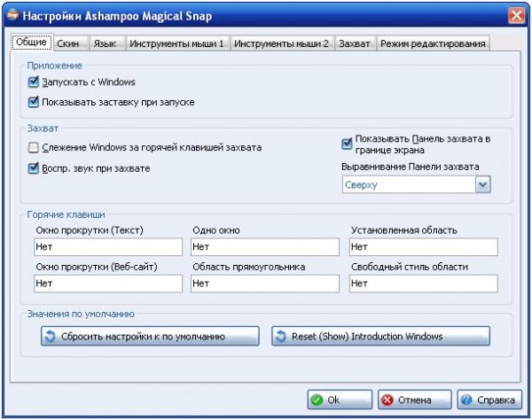Click reset arrow icon on Сбросить настройки

tap(50, 337)
